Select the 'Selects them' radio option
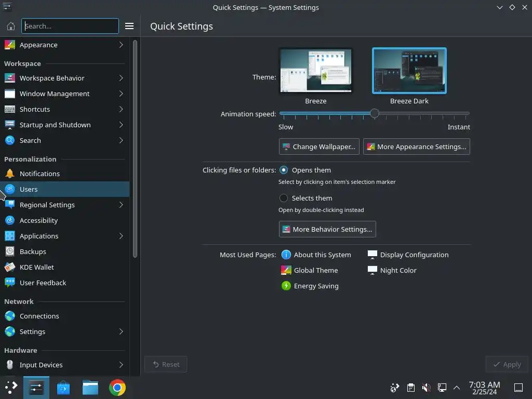532x399 pixels. coord(284,198)
